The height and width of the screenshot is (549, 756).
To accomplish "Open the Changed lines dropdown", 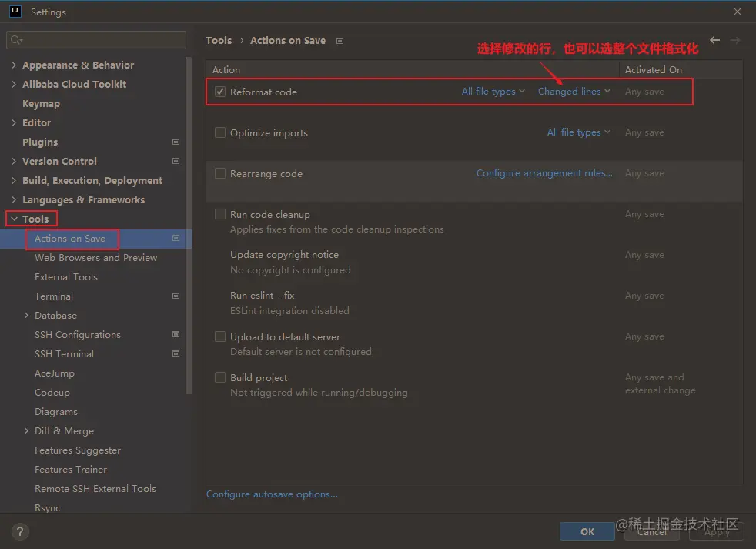I will coord(574,92).
